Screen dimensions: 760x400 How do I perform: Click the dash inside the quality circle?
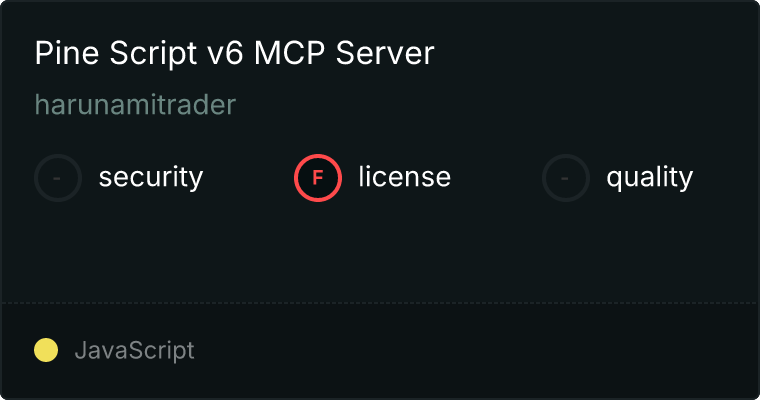tap(565, 178)
